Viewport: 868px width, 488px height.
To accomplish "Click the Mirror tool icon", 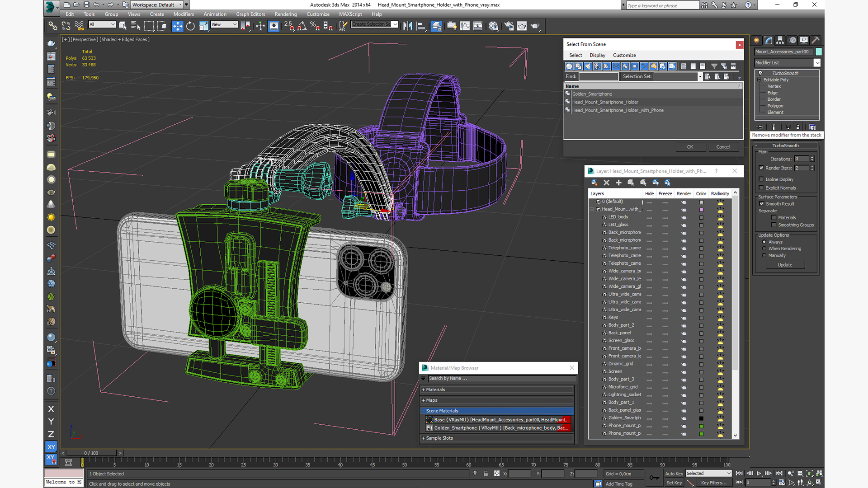I will coord(408,26).
